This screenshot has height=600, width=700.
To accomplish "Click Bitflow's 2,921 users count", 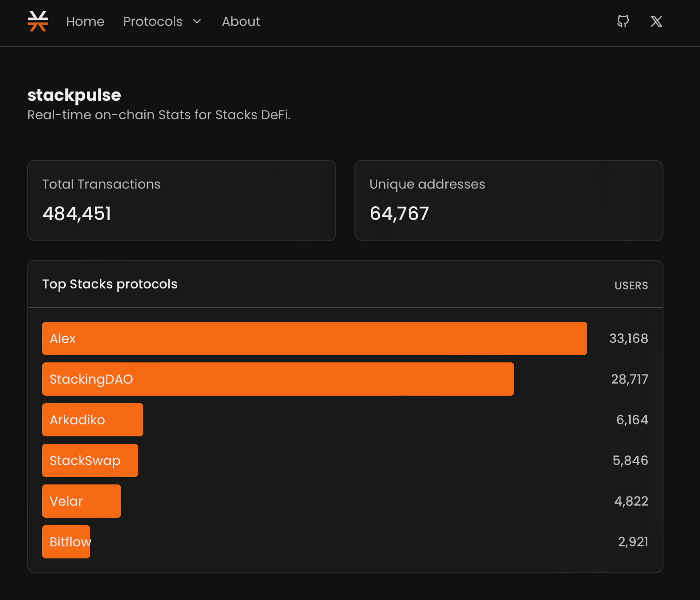I will pos(633,542).
